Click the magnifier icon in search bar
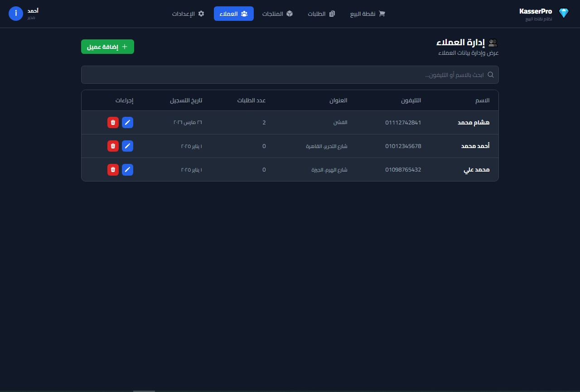Screen dimensions: 580x392 tap(490, 75)
